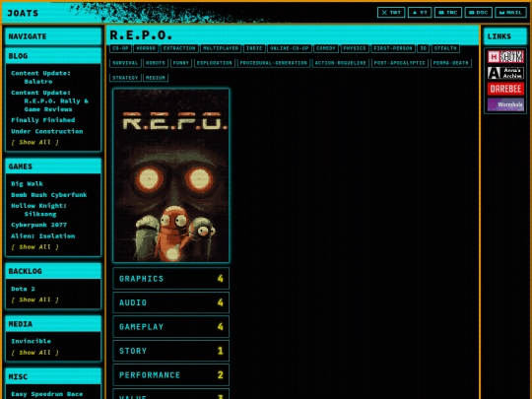Open the Invincible media entry
Screen dimensions: 532x399
pyautogui.click(x=31, y=341)
